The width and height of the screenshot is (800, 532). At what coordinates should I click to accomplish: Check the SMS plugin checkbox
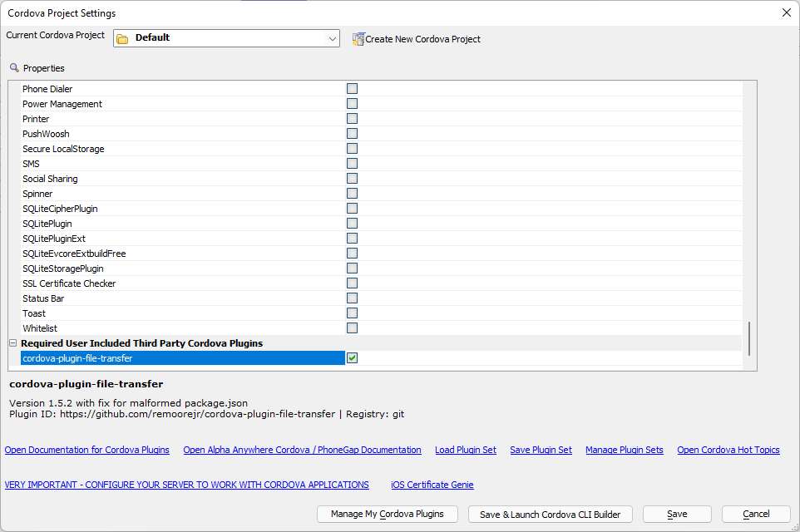coord(352,163)
